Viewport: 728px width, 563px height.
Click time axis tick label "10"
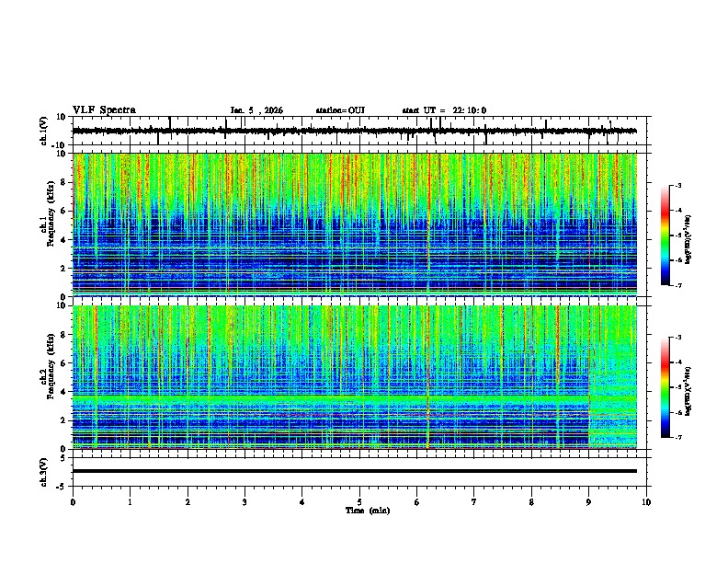point(646,502)
